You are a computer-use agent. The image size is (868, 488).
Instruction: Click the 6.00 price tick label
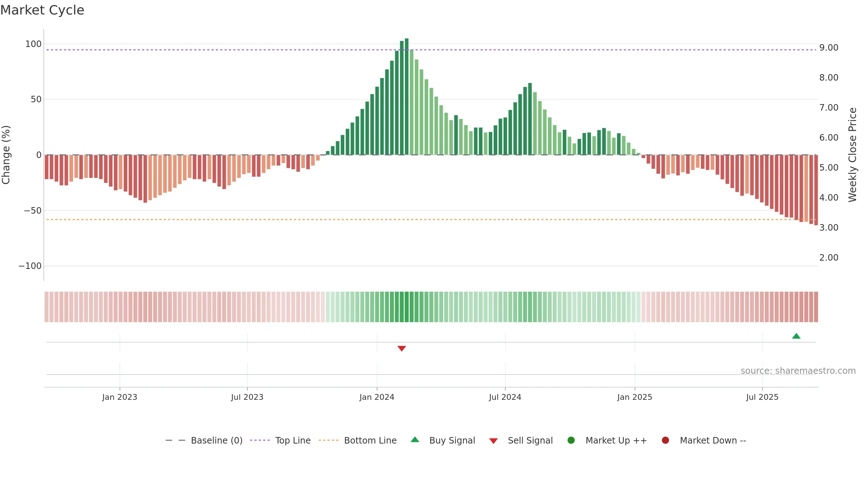[x=829, y=138]
